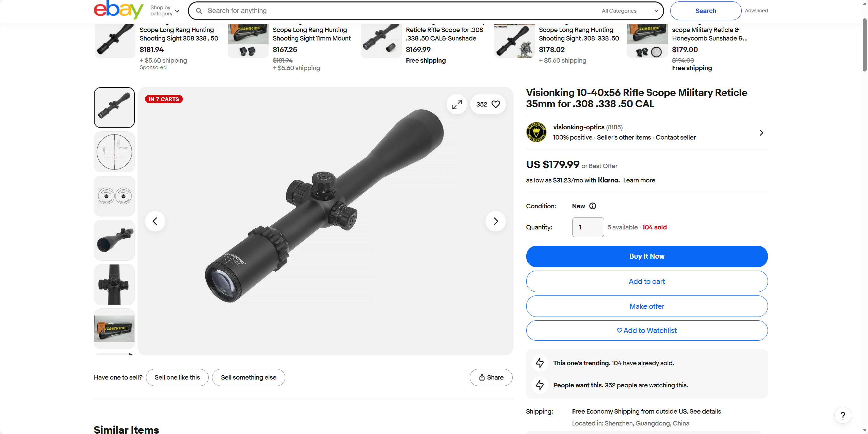Show previous product image arrow
The height and width of the screenshot is (434, 868).
coord(155,221)
